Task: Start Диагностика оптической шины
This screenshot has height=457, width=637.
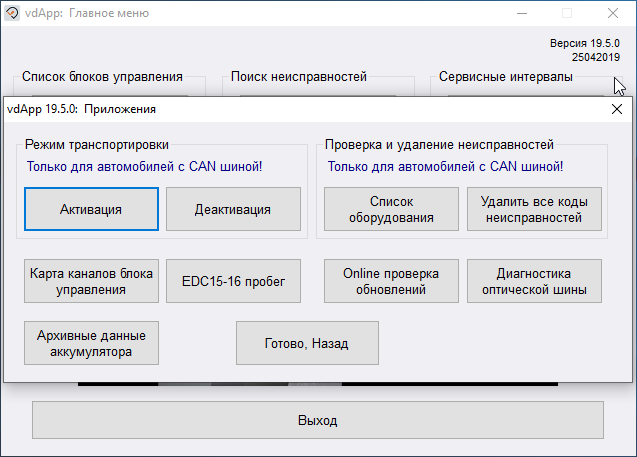Action: click(x=534, y=282)
